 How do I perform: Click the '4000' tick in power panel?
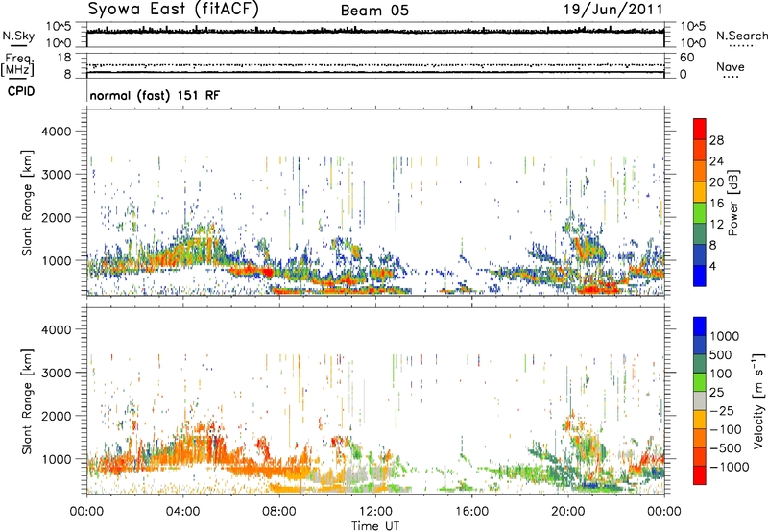tap(56, 132)
